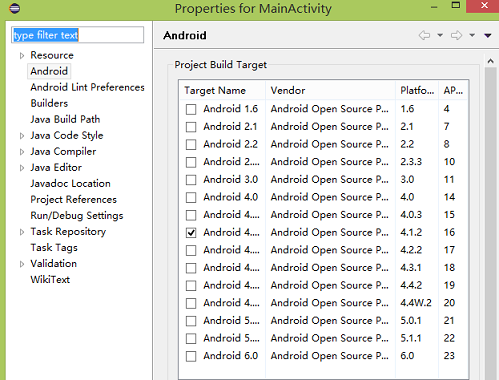
Task: Expand the Task Repository node
Action: pyautogui.click(x=22, y=232)
